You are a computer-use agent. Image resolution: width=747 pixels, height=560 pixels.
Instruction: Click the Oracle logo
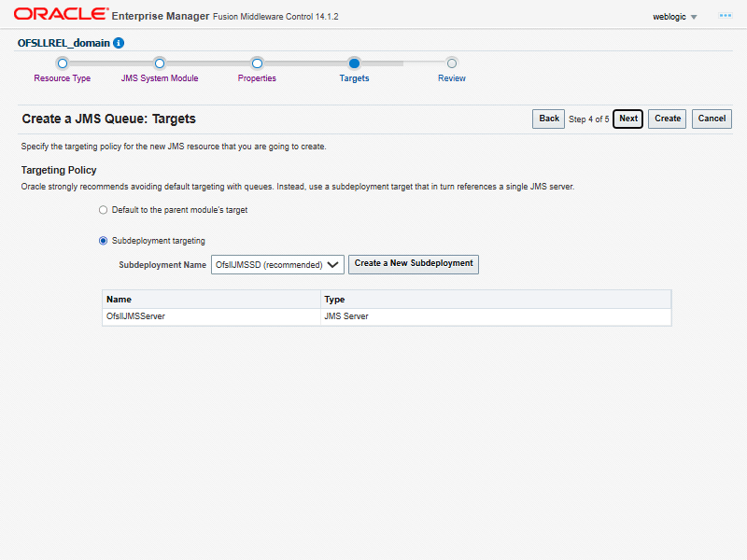tap(61, 14)
